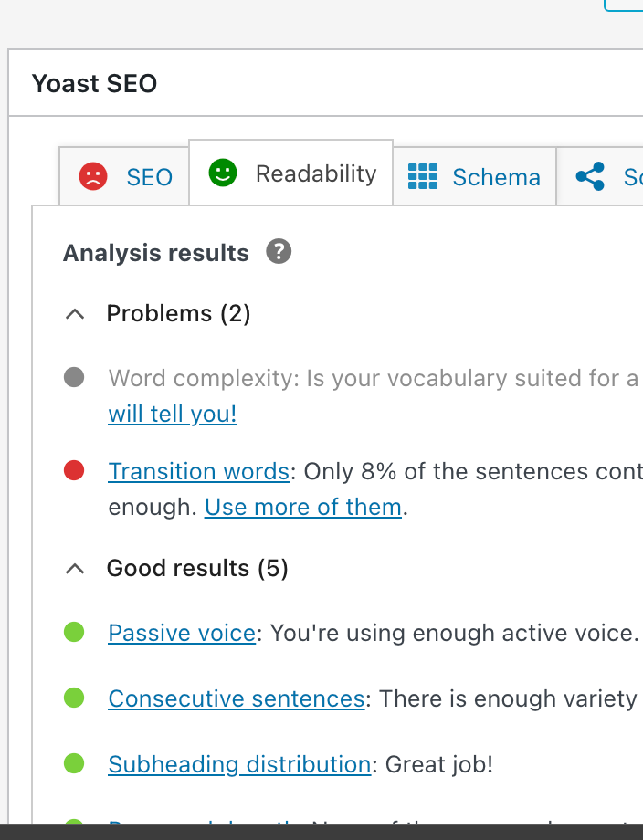This screenshot has height=840, width=643.
Task: Click the gray Word complexity status dot
Action: (x=74, y=377)
